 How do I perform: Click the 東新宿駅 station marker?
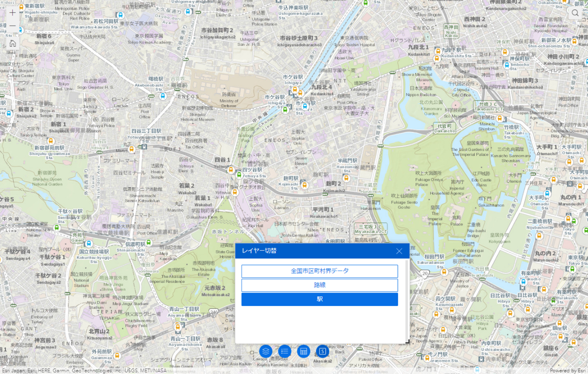click(21, 6)
